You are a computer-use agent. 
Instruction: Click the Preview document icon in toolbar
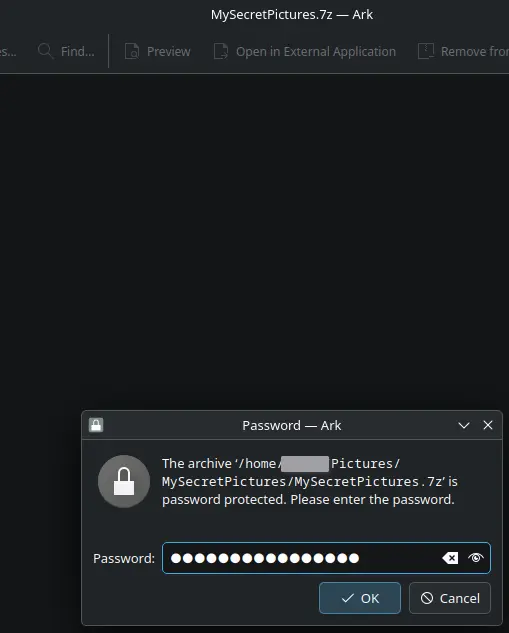[x=132, y=51]
